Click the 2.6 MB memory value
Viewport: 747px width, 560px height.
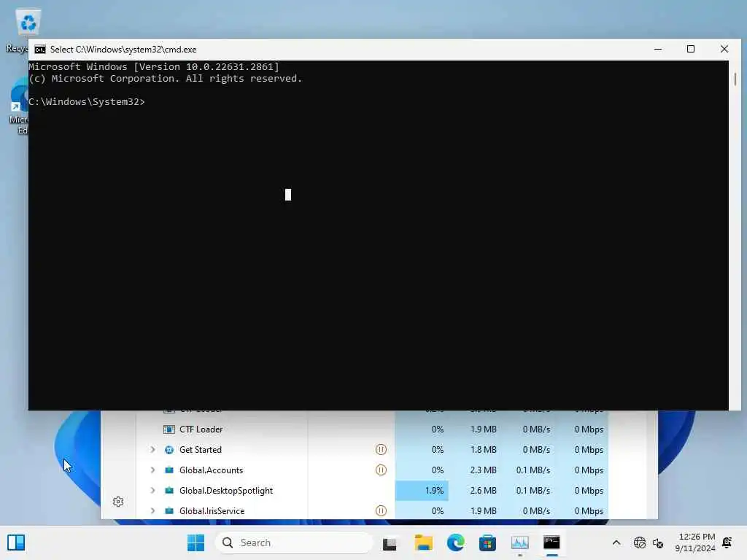coord(483,491)
